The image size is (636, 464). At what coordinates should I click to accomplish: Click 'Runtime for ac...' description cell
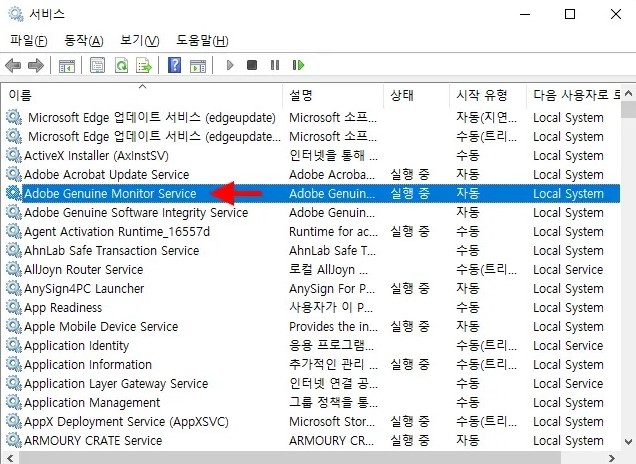coord(333,232)
